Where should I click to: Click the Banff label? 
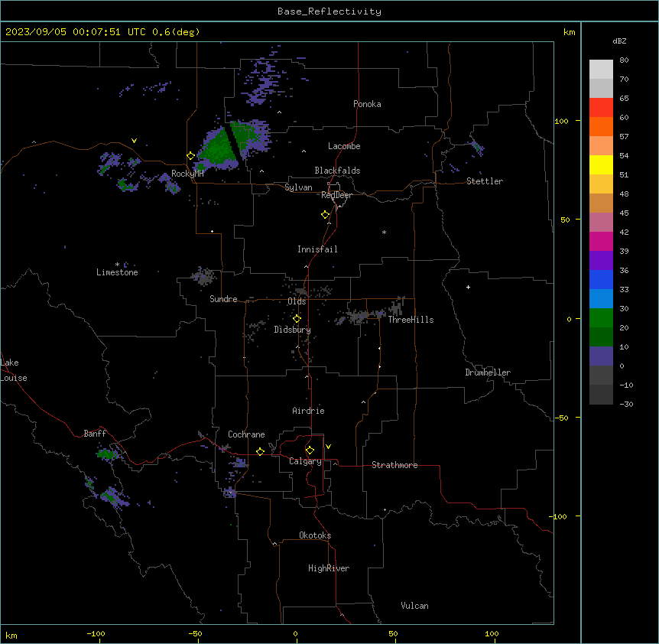point(95,434)
